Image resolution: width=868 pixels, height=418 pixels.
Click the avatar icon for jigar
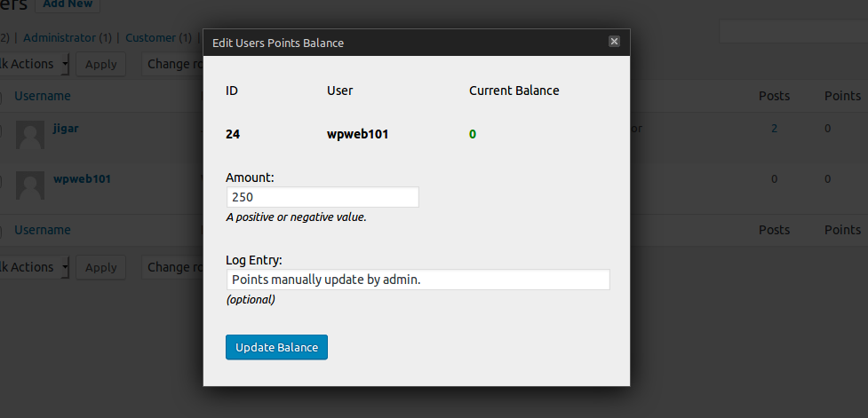[x=31, y=137]
